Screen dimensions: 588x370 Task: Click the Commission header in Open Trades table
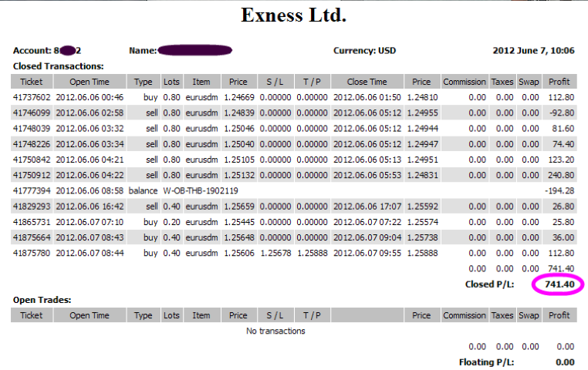pyautogui.click(x=465, y=315)
